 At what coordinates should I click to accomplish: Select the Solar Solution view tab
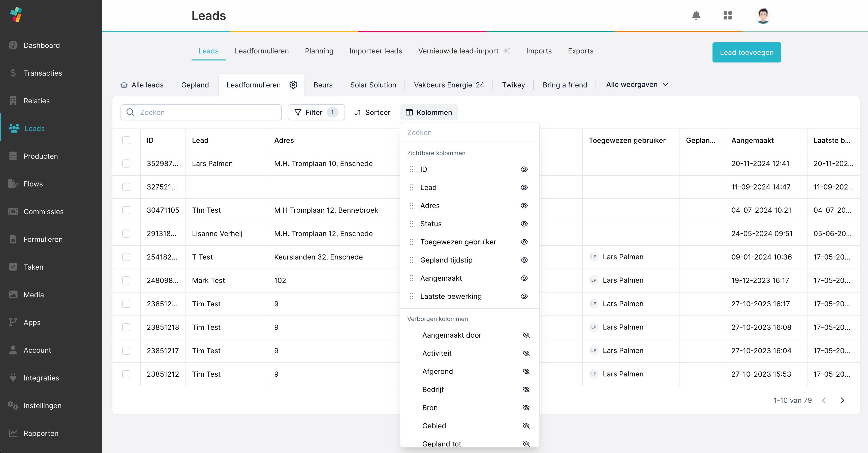pos(373,85)
